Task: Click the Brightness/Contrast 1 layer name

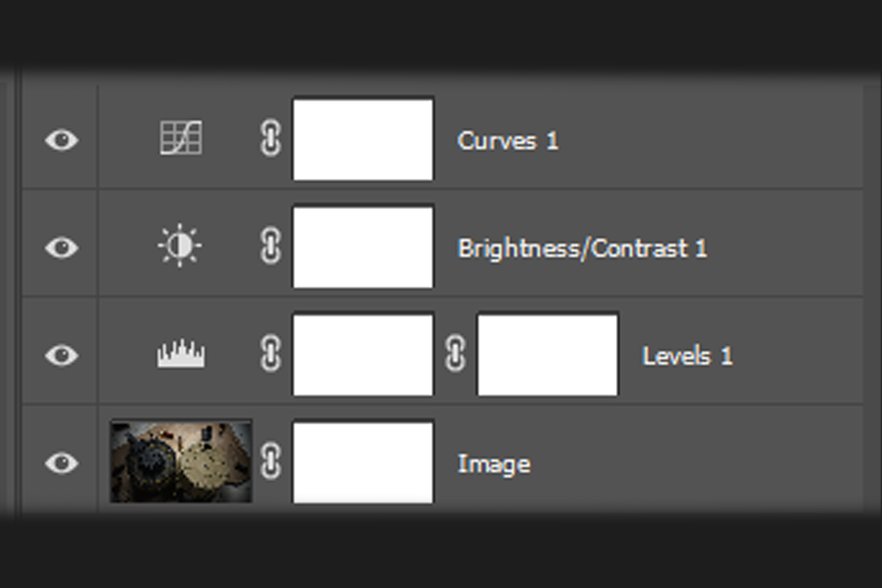Action: click(582, 249)
